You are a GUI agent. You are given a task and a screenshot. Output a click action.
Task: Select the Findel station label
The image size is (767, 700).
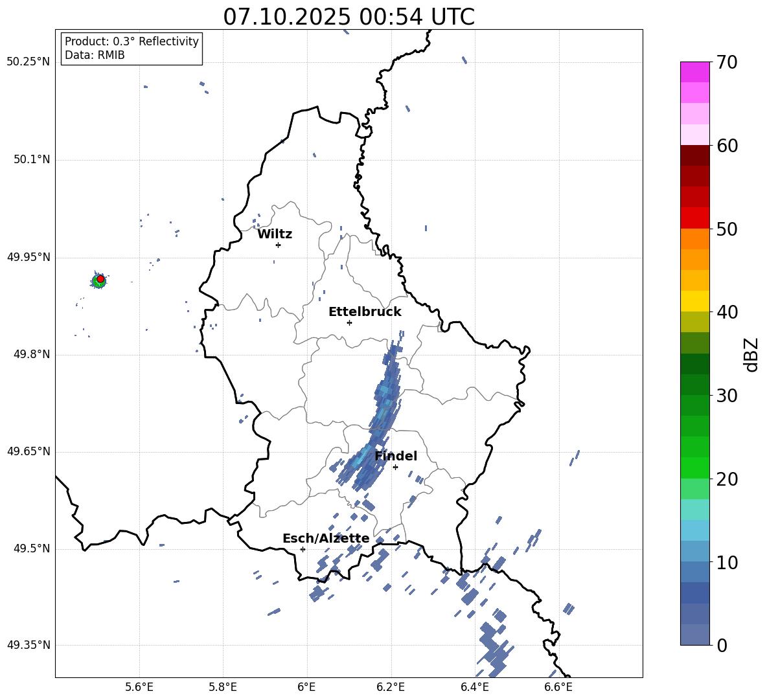pos(396,456)
